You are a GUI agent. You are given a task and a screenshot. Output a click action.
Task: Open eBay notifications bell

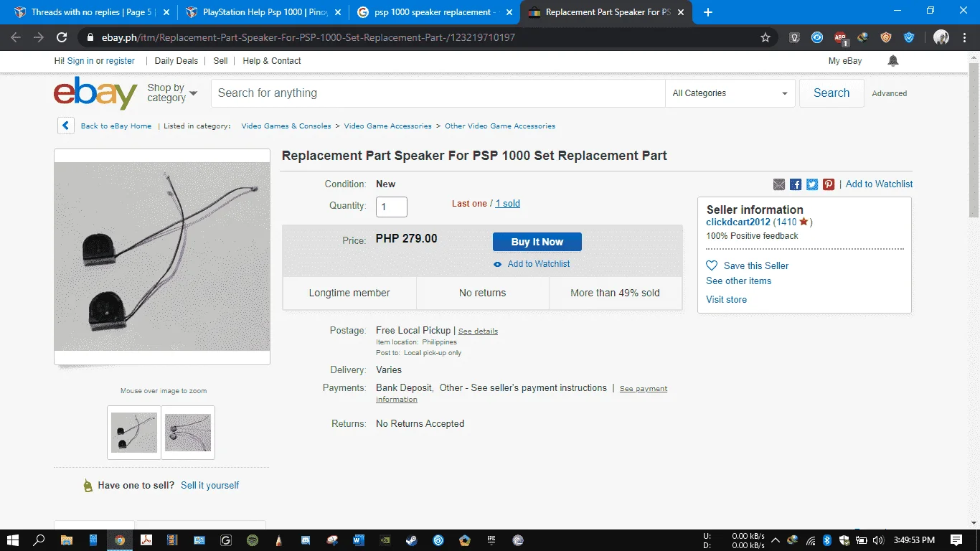pyautogui.click(x=893, y=61)
